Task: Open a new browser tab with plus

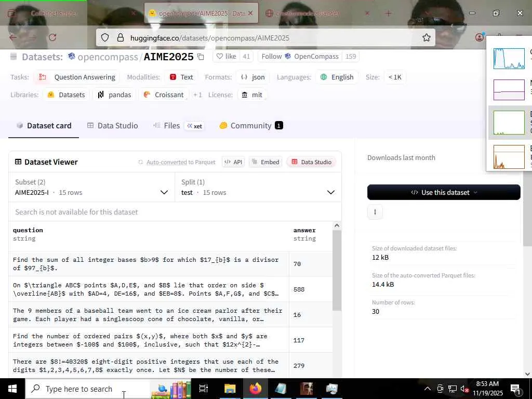Action: 389,13
